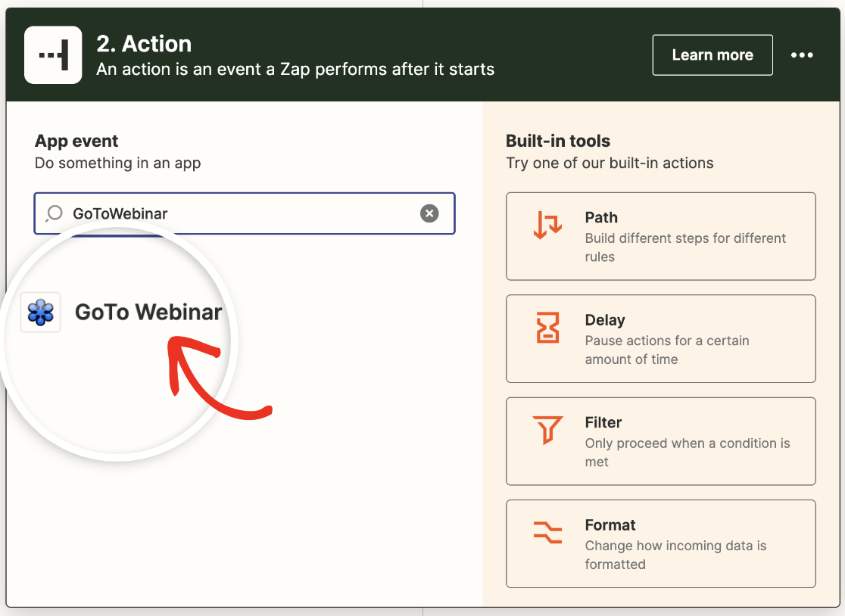The image size is (845, 616).
Task: Click the Filter funnel icon
Action: click(547, 430)
